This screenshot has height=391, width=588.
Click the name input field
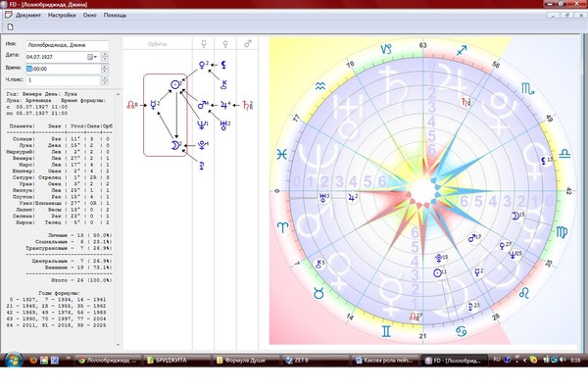tap(67, 45)
